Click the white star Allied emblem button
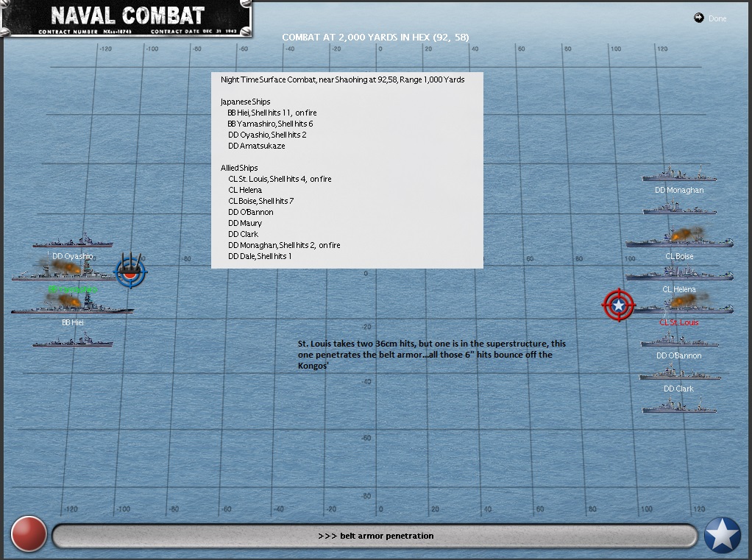 tap(723, 534)
